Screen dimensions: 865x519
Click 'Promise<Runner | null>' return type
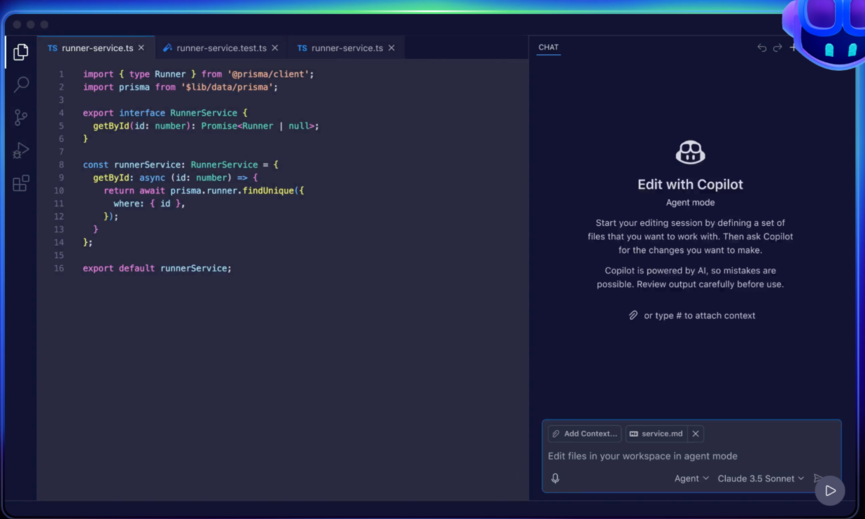258,126
